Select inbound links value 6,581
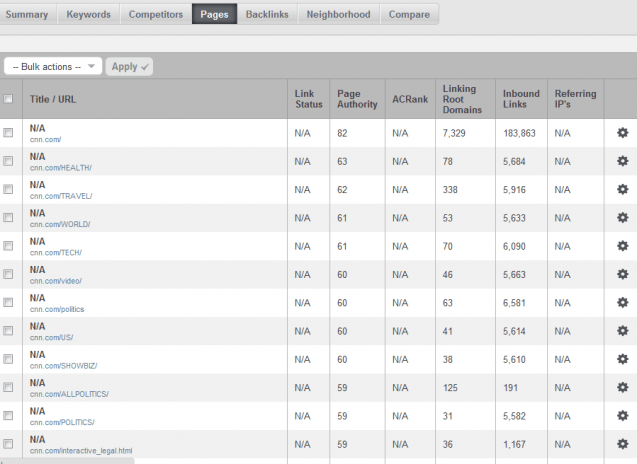The image size is (637, 464). (514, 303)
